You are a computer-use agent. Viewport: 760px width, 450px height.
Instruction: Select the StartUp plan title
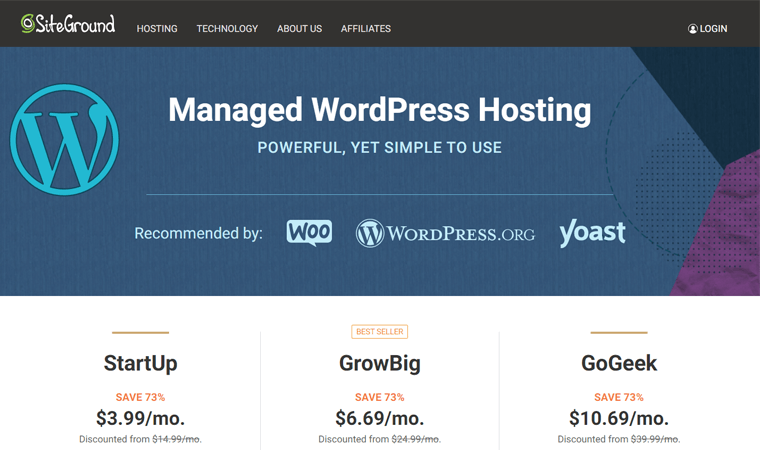pyautogui.click(x=141, y=364)
